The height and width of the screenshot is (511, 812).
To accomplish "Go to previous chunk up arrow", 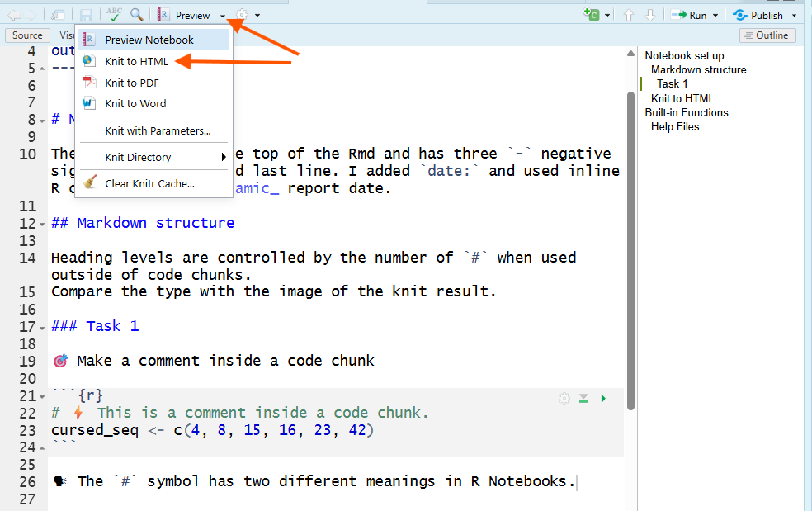I will point(629,15).
